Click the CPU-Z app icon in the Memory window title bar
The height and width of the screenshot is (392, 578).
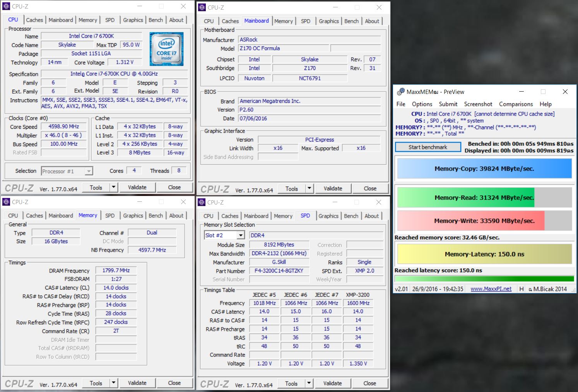(x=6, y=202)
